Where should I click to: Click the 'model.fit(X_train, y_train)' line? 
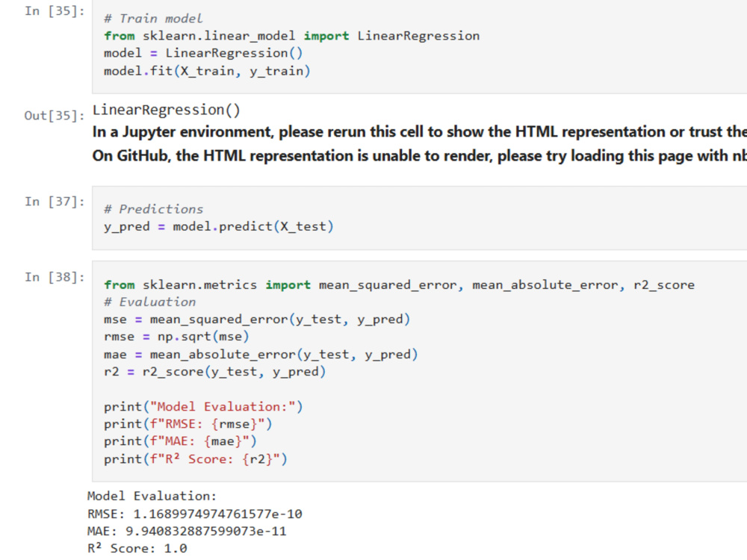(x=207, y=71)
